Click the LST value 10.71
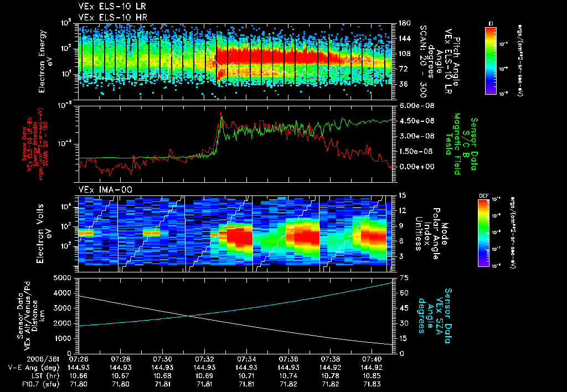 (x=246, y=376)
